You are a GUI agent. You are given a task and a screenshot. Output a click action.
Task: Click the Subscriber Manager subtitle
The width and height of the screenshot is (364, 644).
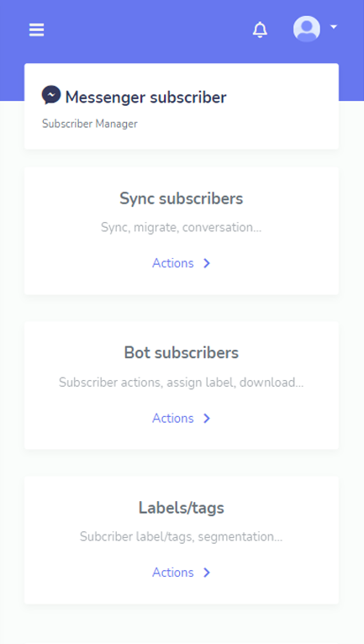(90, 124)
